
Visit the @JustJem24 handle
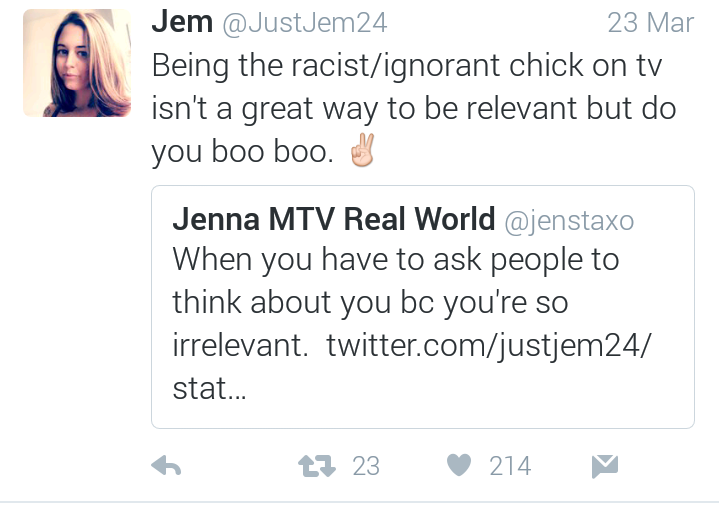pyautogui.click(x=305, y=23)
